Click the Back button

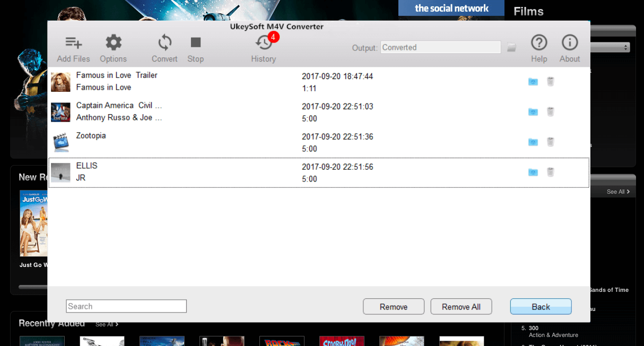click(x=541, y=307)
